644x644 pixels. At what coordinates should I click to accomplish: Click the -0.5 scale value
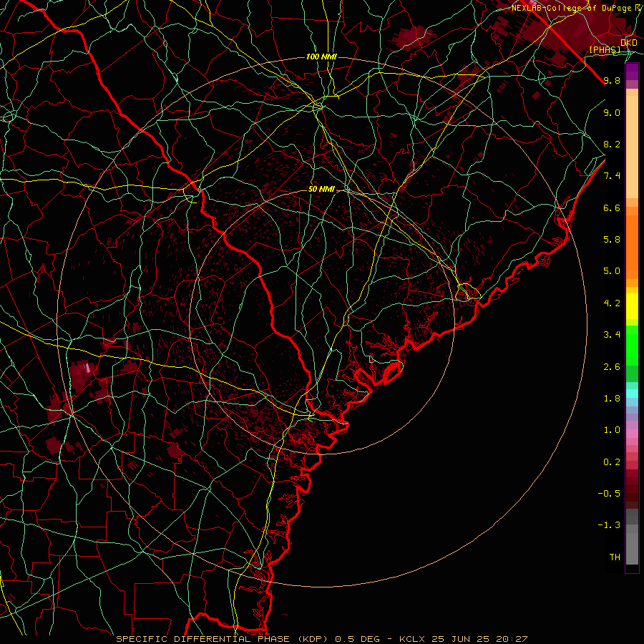pos(609,494)
